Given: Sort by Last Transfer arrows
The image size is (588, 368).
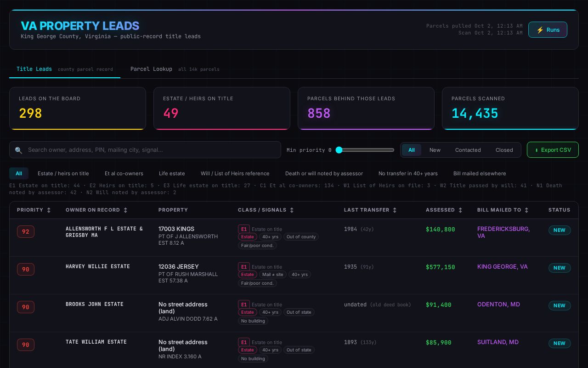Looking at the screenshot, I should coord(395,210).
